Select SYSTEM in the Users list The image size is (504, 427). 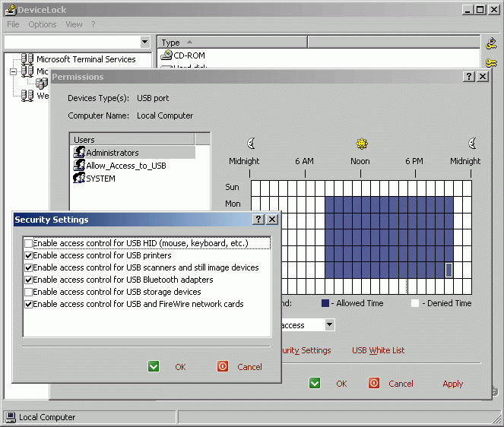pos(100,179)
